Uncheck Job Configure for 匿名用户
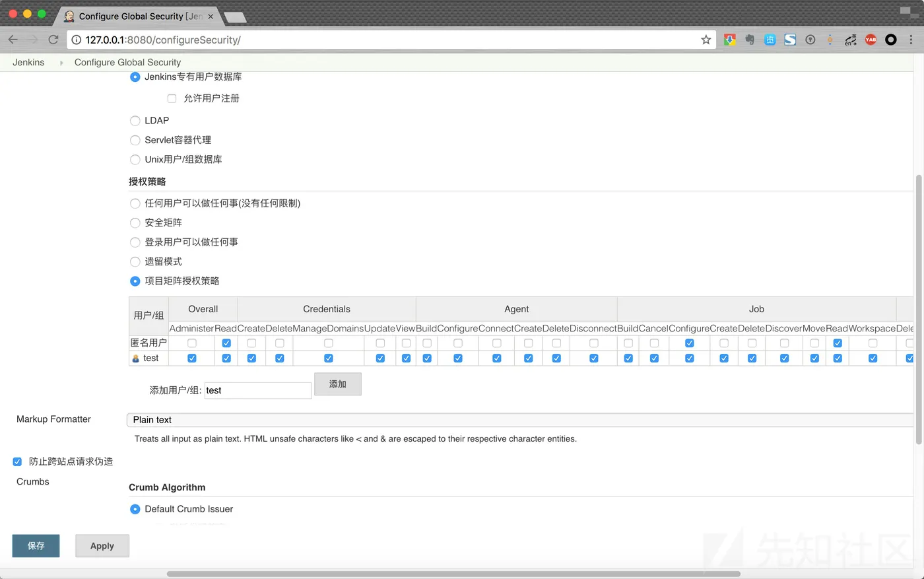The width and height of the screenshot is (924, 579). click(689, 343)
